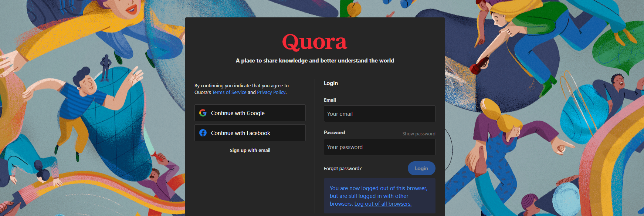Toggle Show password

pos(419,134)
